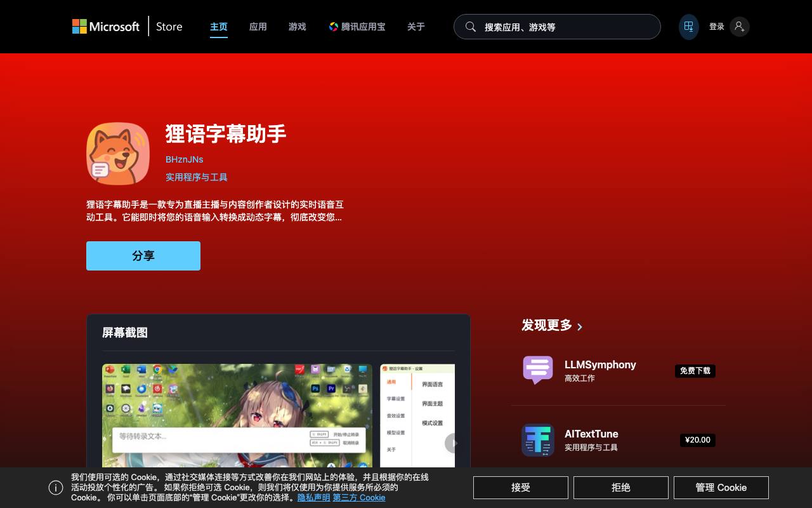Click the 实用程序与工具 label under AITextTune
Image resolution: width=812 pixels, height=508 pixels.
click(x=591, y=448)
